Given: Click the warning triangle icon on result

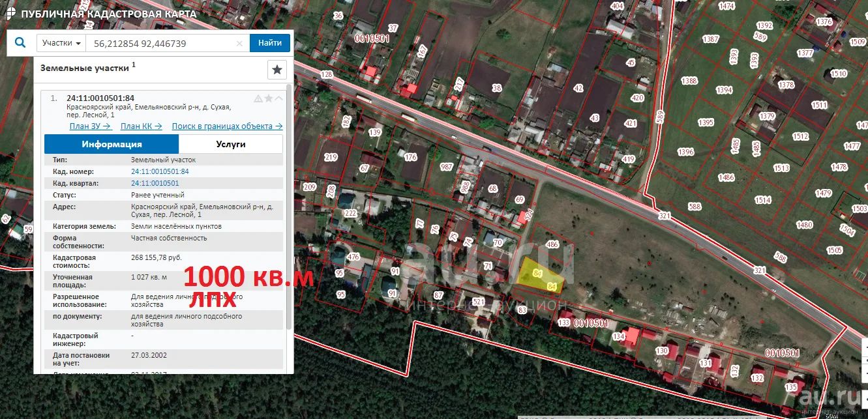Looking at the screenshot, I should pyautogui.click(x=258, y=98).
